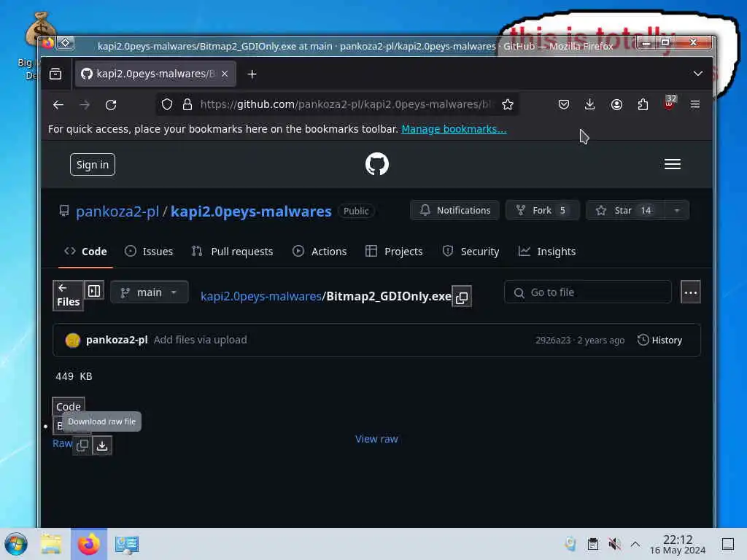View file History
Viewport: 747px width, 560px height.
coord(660,340)
